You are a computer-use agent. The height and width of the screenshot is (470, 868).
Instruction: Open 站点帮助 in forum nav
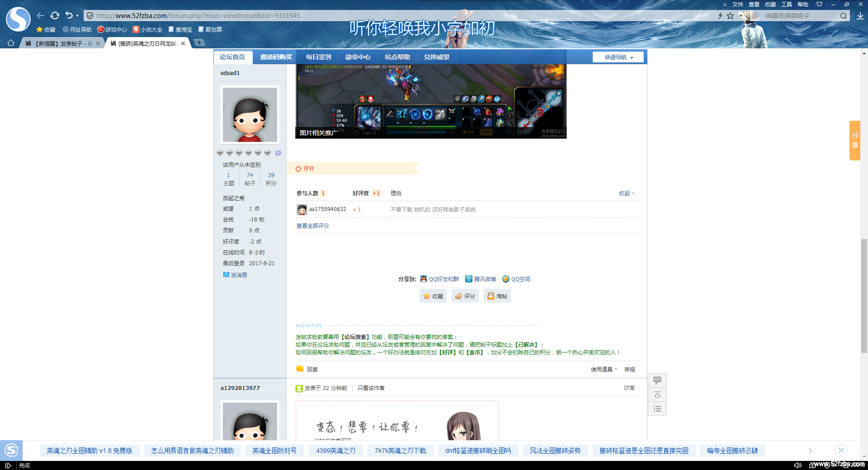tap(397, 57)
